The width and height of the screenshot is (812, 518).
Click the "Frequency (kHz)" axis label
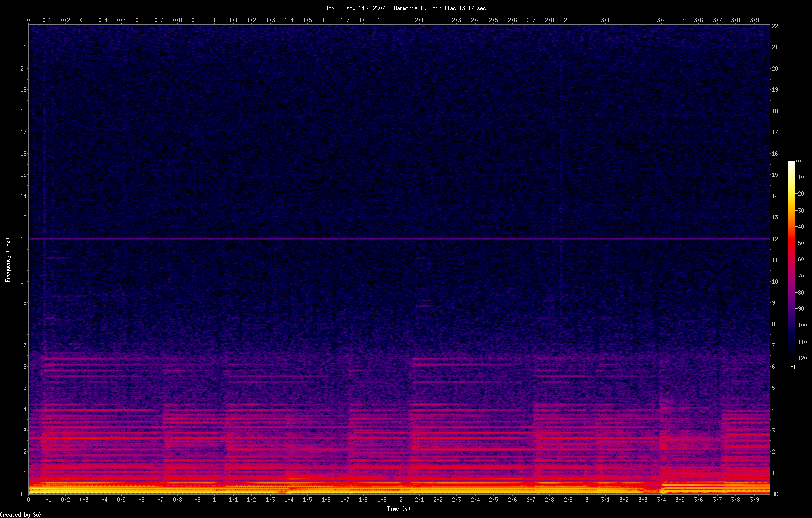[x=8, y=260]
